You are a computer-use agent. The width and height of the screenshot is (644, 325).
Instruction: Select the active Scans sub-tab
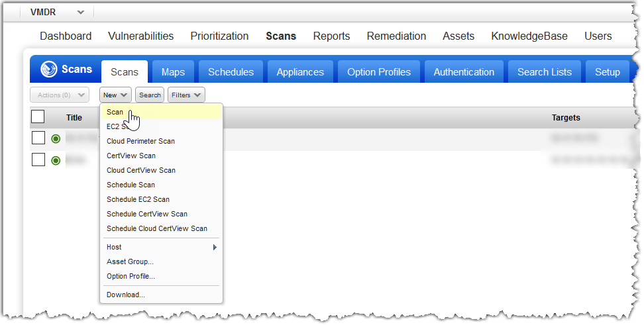(x=125, y=71)
